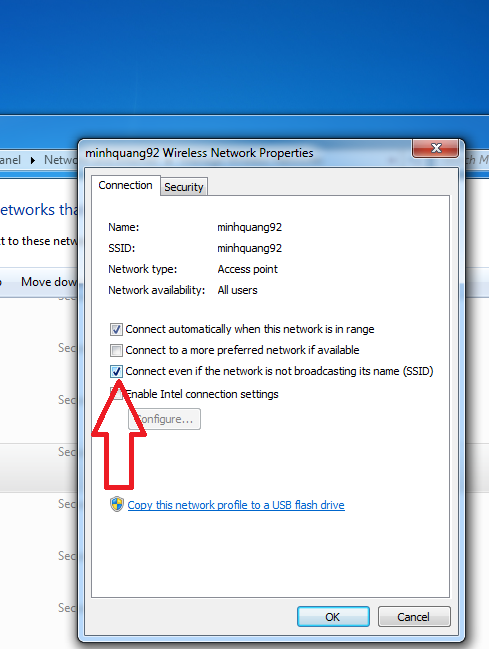
Task: Toggle Connect automatically when network in range
Action: pyautogui.click(x=116, y=329)
